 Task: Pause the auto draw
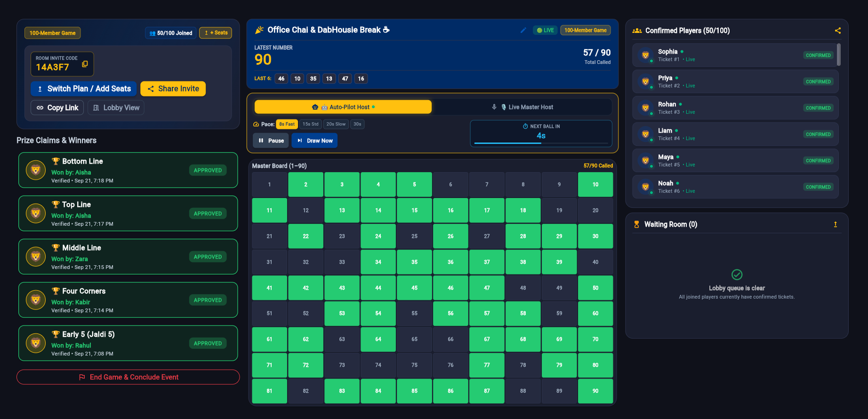[x=271, y=141]
